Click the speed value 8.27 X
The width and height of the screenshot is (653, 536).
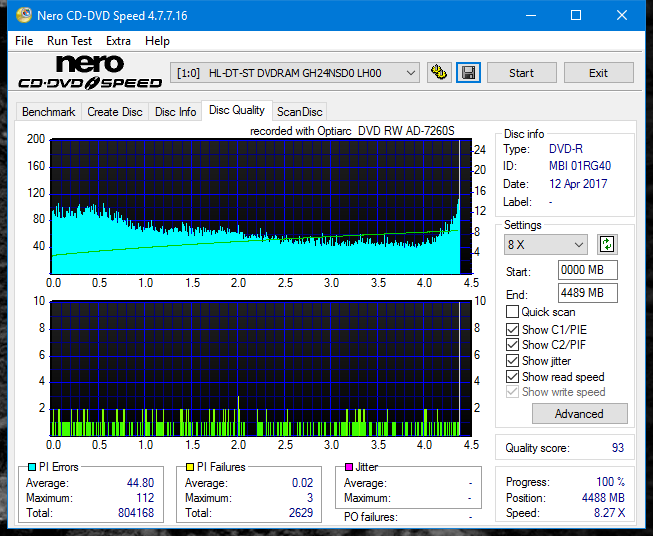[609, 513]
